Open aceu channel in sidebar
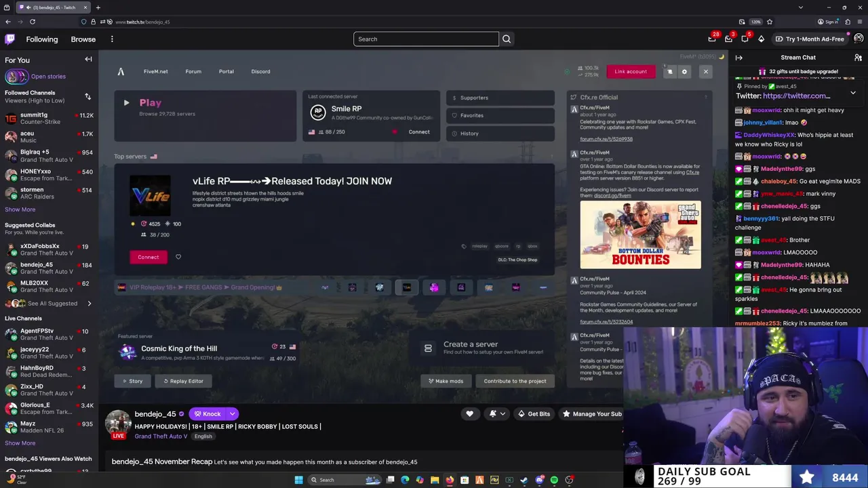Image resolution: width=868 pixels, height=488 pixels. click(x=49, y=137)
